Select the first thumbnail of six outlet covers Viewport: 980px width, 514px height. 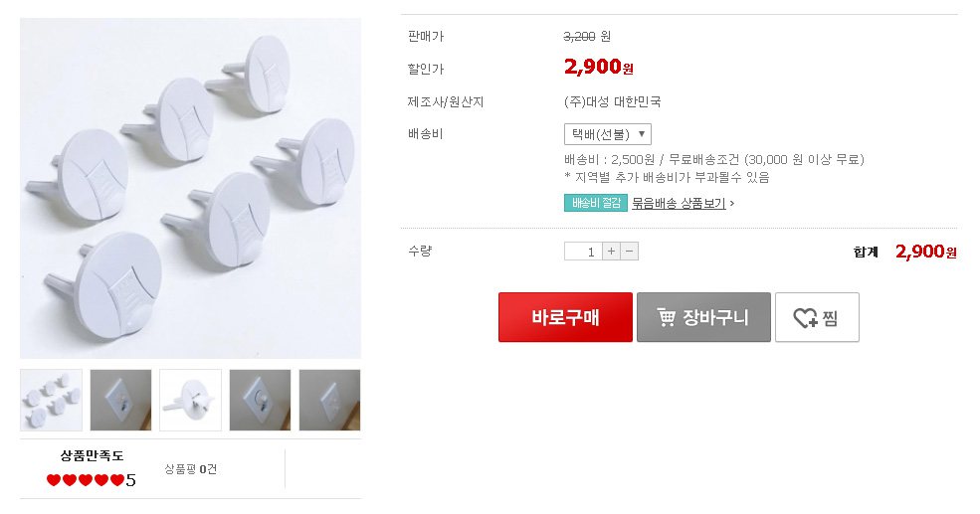51,400
